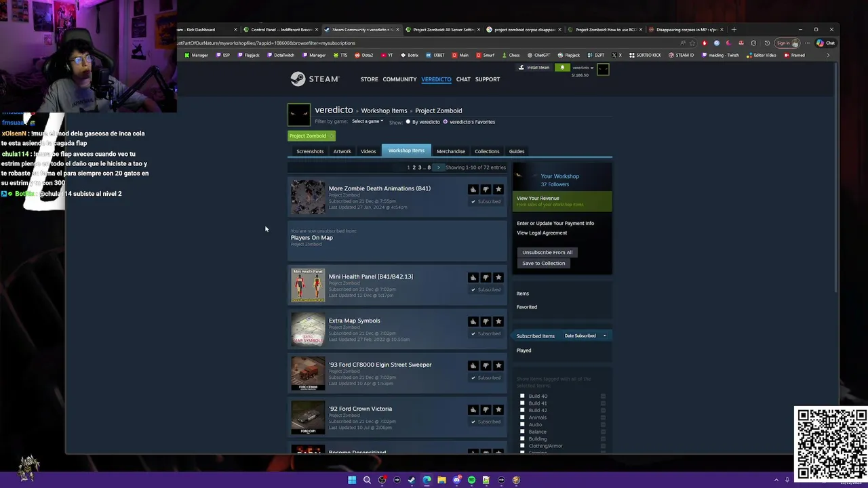The width and height of the screenshot is (868, 488).
Task: Star Extra Map Symbols as favorite
Action: tap(498, 321)
